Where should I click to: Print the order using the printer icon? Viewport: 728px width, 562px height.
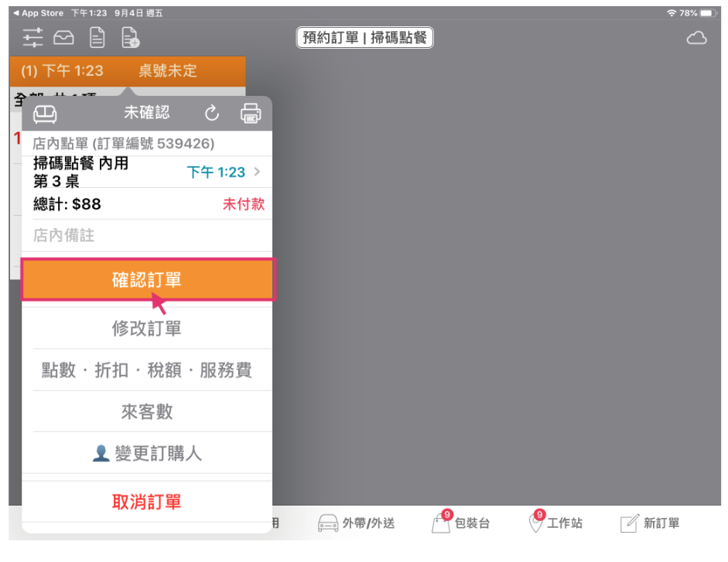pos(251,114)
